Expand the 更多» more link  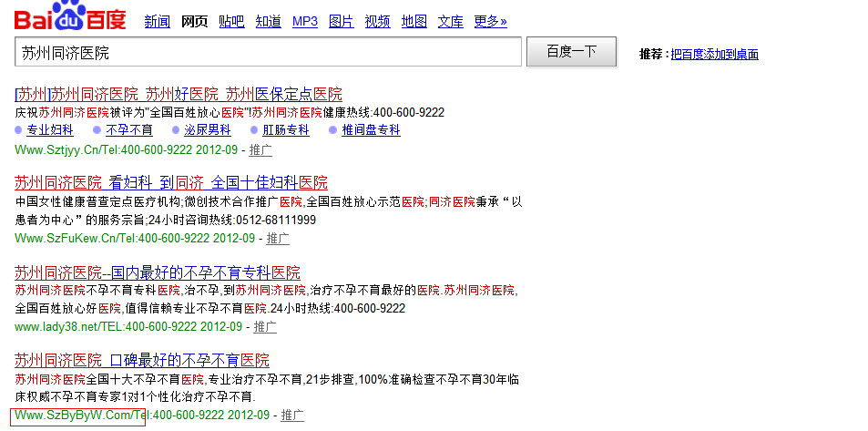(490, 21)
